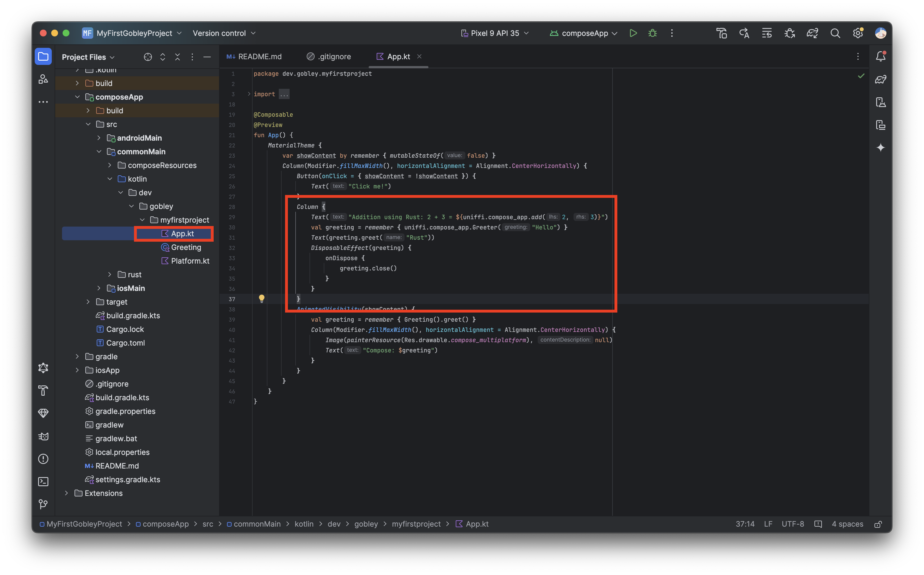Open Pixel 9 API 35 device selector
The width and height of the screenshot is (924, 575).
click(x=494, y=33)
